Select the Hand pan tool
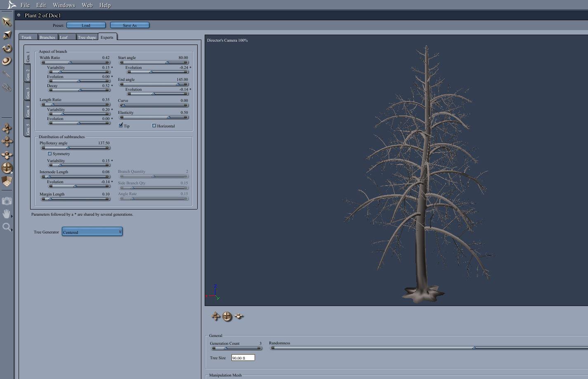The width and height of the screenshot is (588, 379). [7, 214]
